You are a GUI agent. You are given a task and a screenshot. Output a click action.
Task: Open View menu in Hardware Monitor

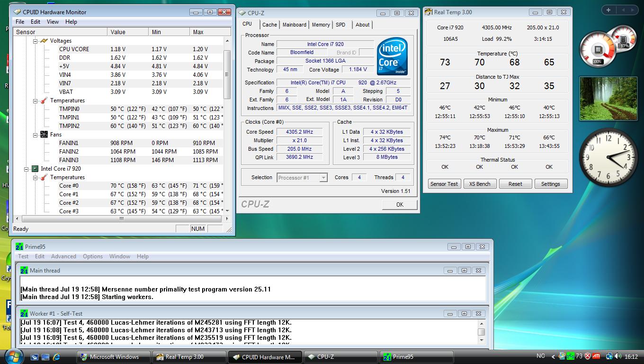[53, 22]
